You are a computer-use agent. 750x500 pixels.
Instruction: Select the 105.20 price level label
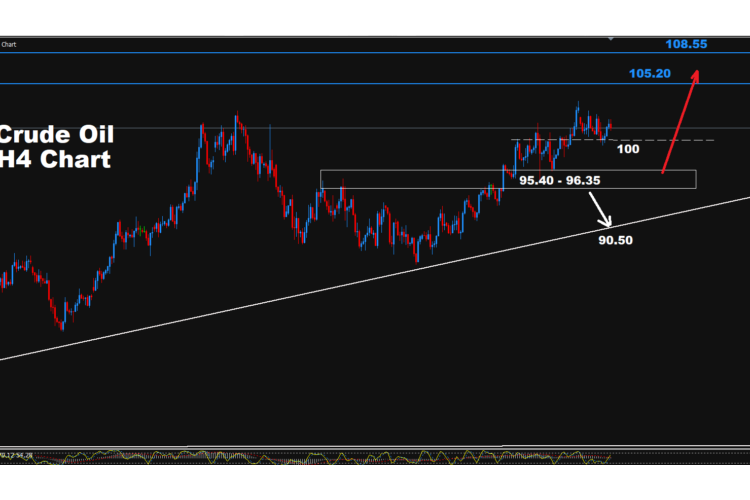tap(650, 73)
